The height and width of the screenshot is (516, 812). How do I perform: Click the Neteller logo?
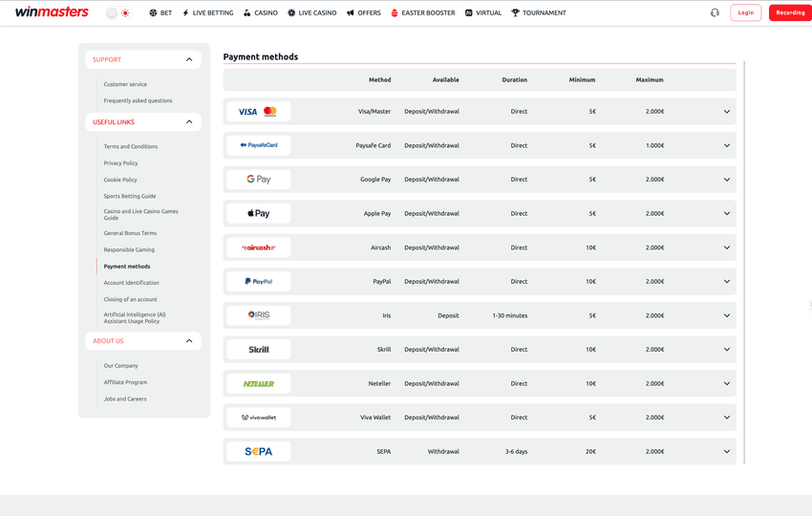point(259,384)
